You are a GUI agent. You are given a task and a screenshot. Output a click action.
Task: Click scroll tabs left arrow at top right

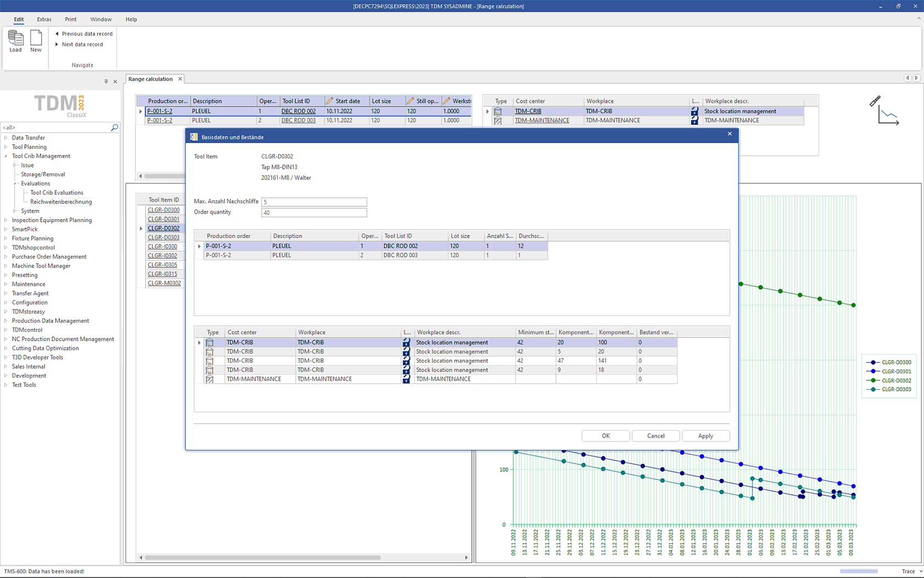[x=908, y=78]
